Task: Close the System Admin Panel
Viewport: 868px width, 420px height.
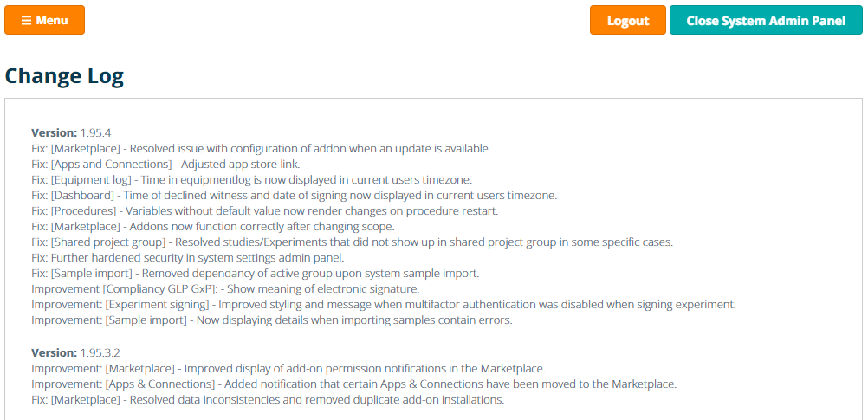Action: pos(766,21)
